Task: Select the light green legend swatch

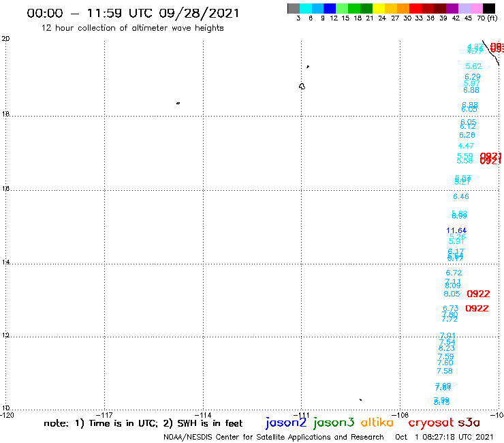Action: coord(342,8)
